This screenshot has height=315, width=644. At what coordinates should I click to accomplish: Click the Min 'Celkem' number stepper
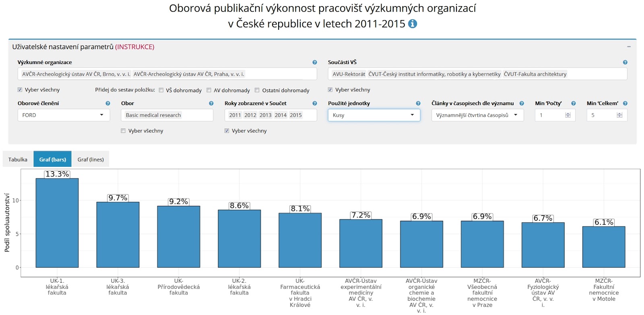(619, 115)
